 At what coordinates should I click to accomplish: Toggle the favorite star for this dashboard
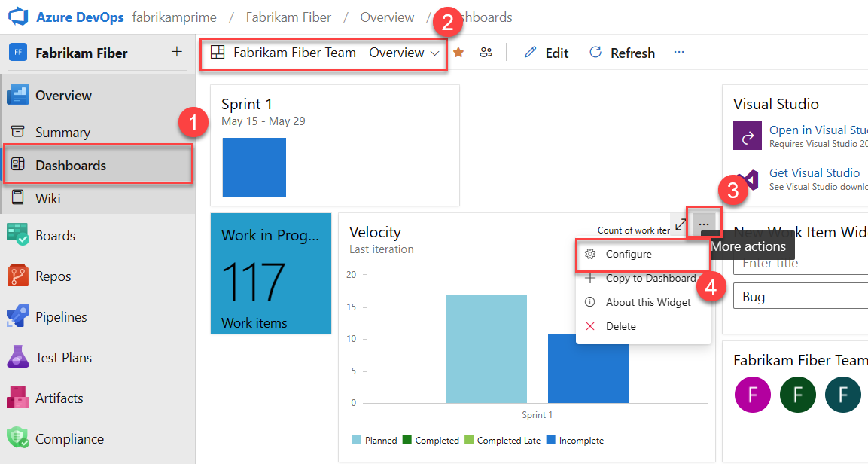458,52
